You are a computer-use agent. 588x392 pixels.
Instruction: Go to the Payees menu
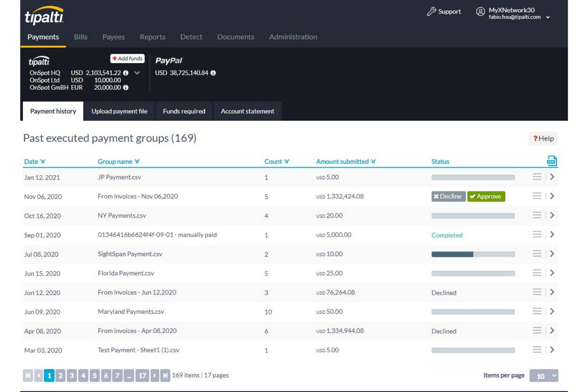click(x=114, y=37)
